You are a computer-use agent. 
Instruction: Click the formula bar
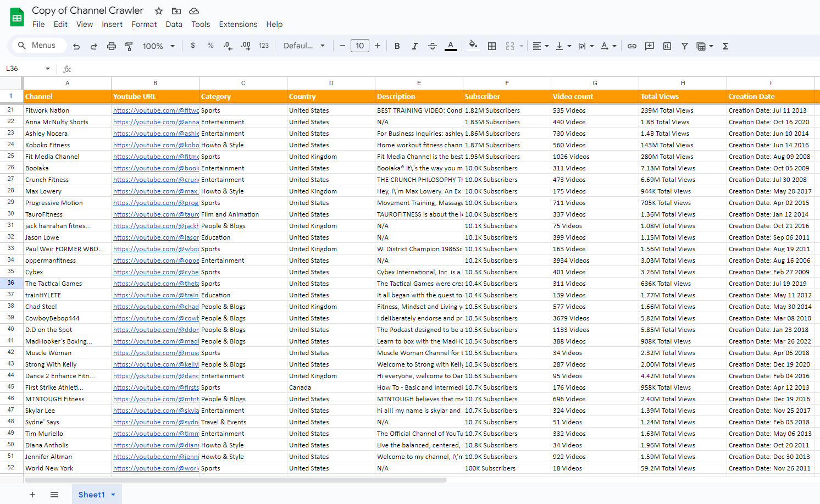[445, 69]
